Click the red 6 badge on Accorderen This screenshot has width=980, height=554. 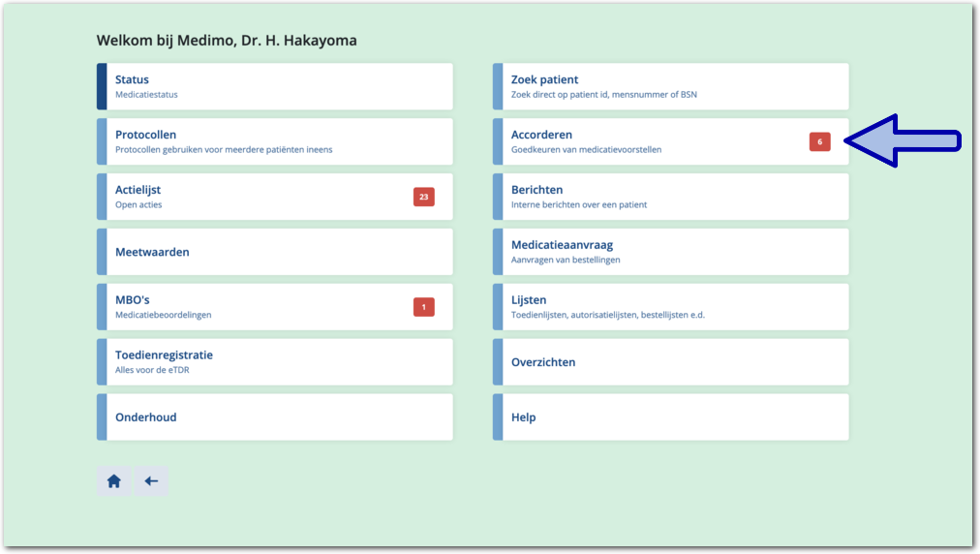pos(819,142)
